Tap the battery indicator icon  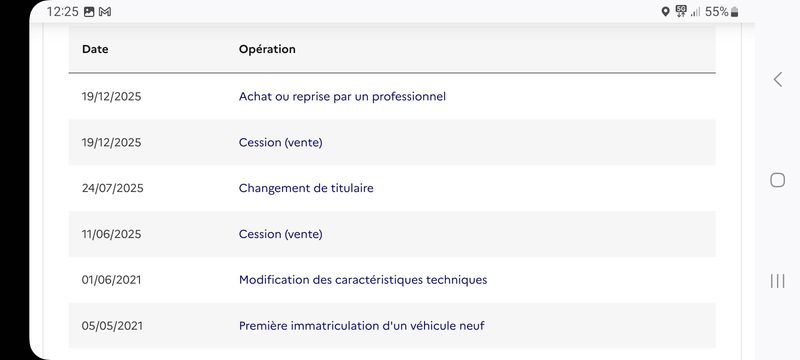pyautogui.click(x=735, y=12)
